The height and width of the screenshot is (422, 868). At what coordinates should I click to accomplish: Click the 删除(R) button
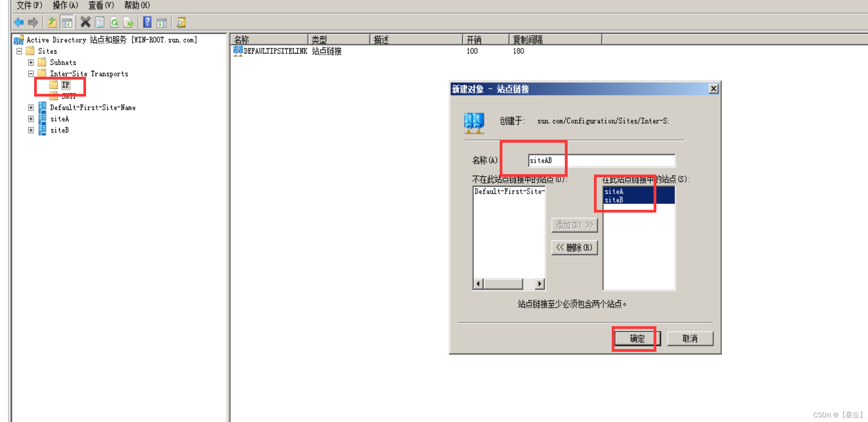(574, 247)
